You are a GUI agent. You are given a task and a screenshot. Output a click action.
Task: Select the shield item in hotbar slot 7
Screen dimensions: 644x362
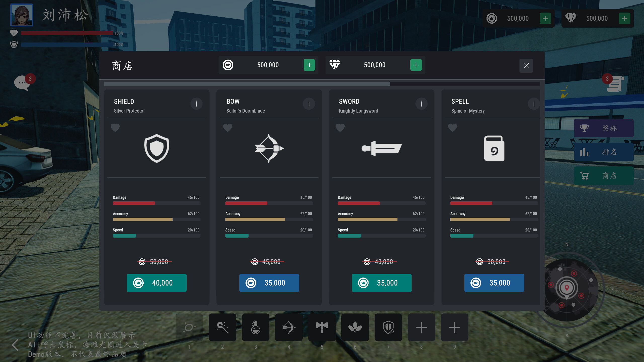[x=388, y=327]
